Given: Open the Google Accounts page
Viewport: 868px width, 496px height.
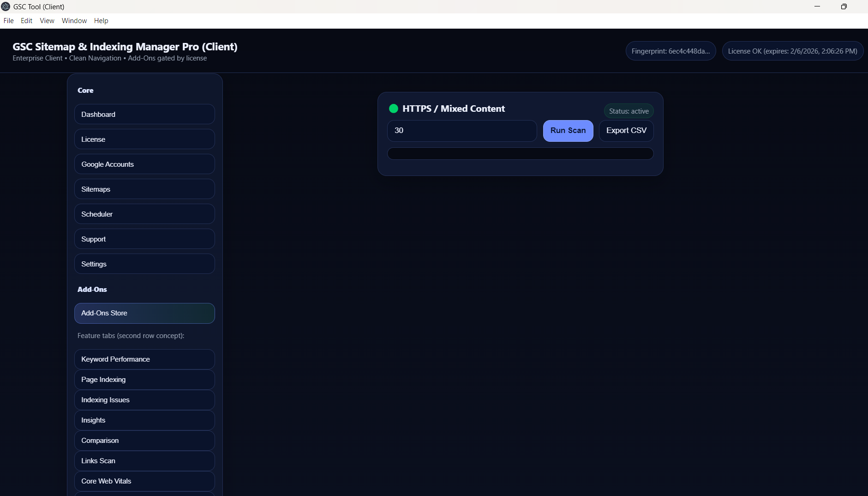Looking at the screenshot, I should click(144, 164).
